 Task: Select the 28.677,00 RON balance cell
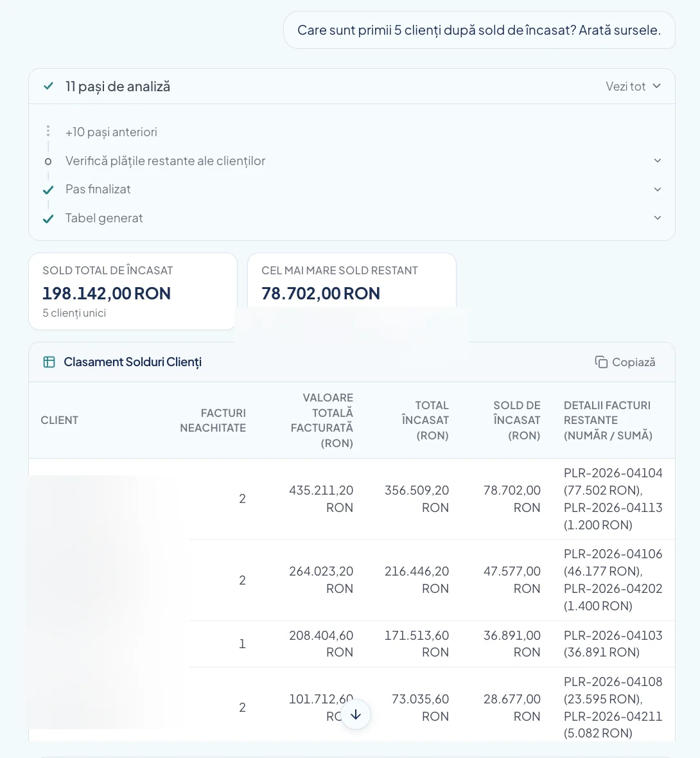(512, 707)
